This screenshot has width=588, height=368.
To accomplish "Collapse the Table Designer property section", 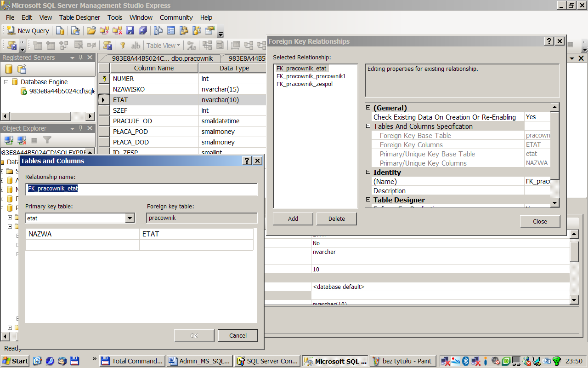I will pyautogui.click(x=368, y=200).
